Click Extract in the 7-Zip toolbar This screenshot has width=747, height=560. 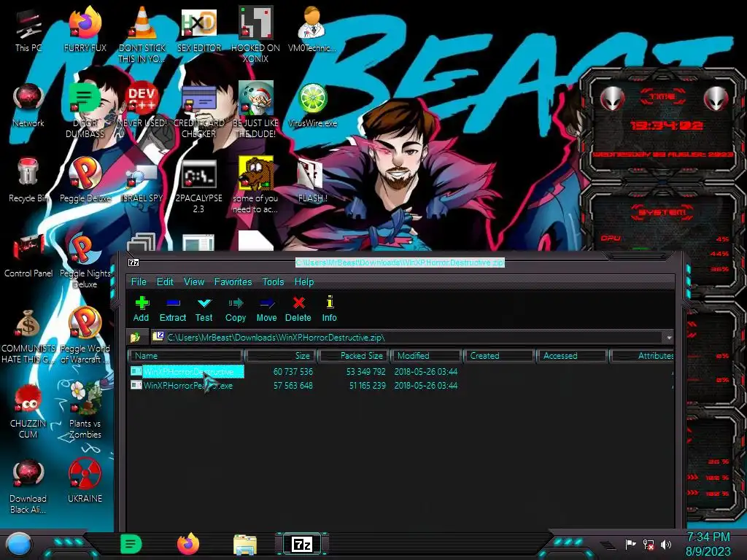[172, 308]
